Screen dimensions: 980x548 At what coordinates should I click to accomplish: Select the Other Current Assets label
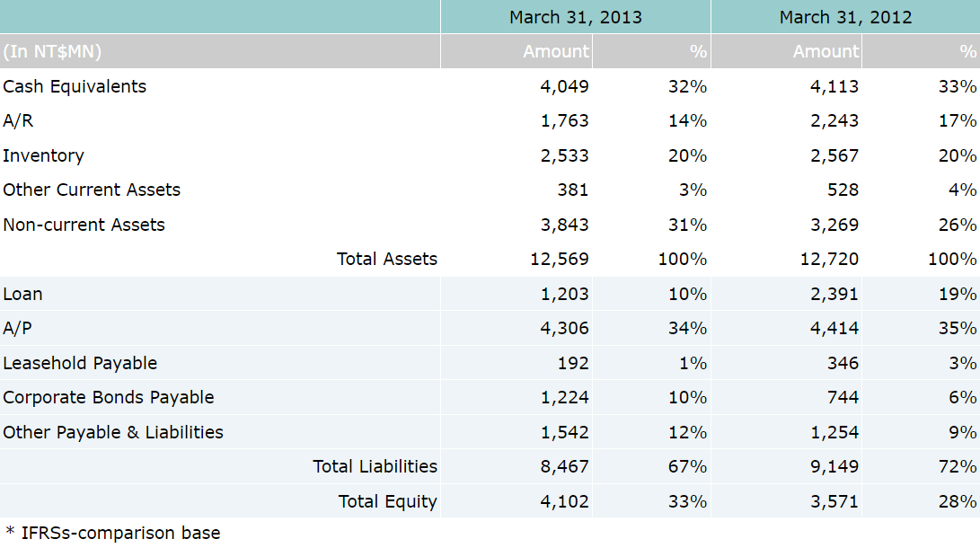pyautogui.click(x=92, y=190)
